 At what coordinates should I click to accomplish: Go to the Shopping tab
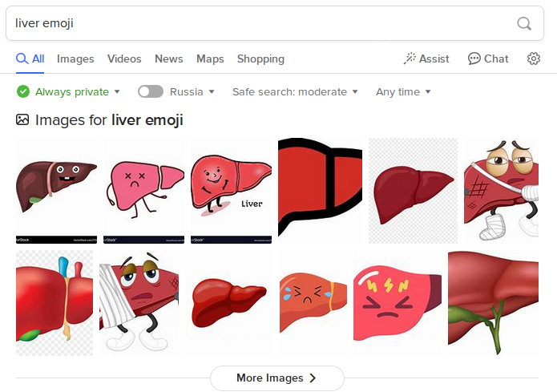click(260, 59)
